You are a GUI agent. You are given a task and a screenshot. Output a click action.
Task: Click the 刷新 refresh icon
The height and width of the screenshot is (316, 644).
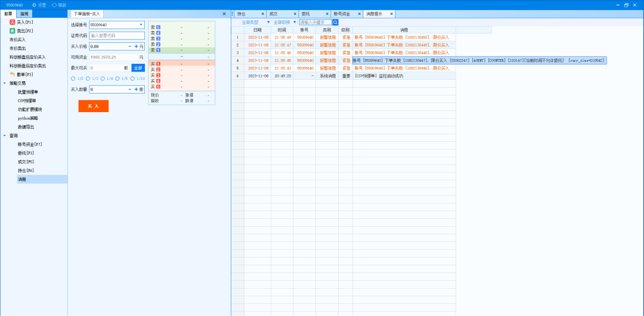point(54,5)
